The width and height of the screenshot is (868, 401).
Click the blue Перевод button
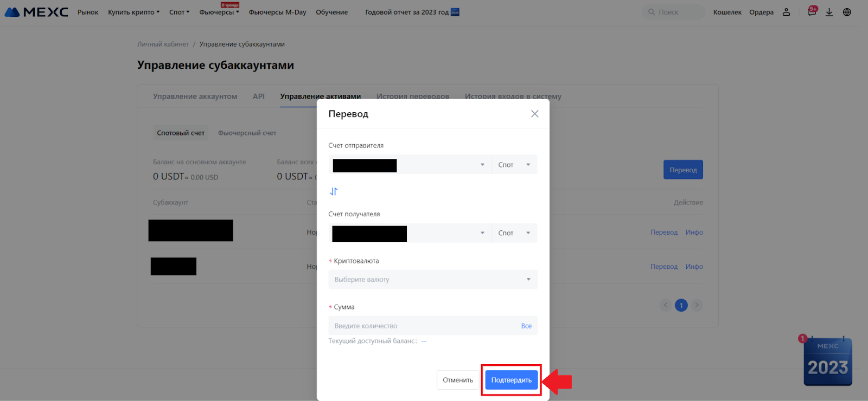(x=683, y=170)
